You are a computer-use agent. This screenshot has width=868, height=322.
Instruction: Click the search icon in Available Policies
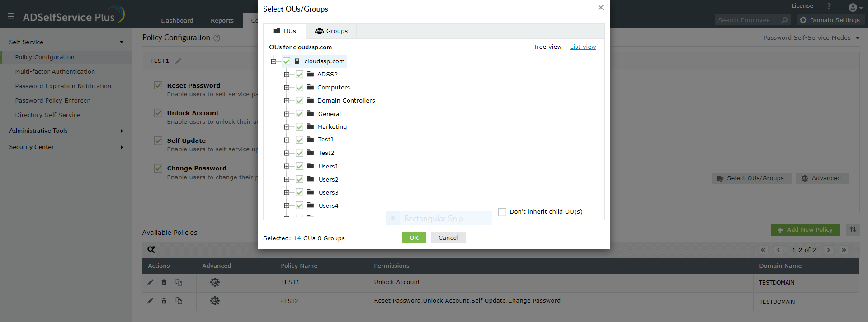pos(151,249)
